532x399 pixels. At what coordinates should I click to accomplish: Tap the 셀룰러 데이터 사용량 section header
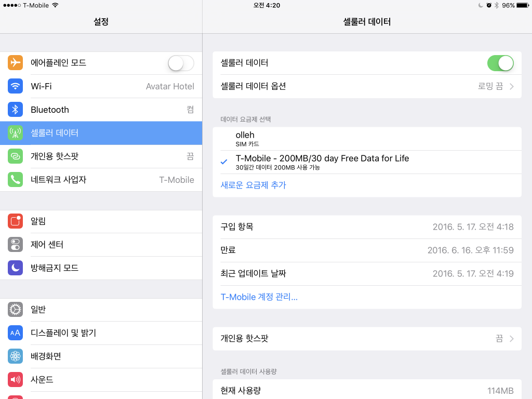pos(249,371)
